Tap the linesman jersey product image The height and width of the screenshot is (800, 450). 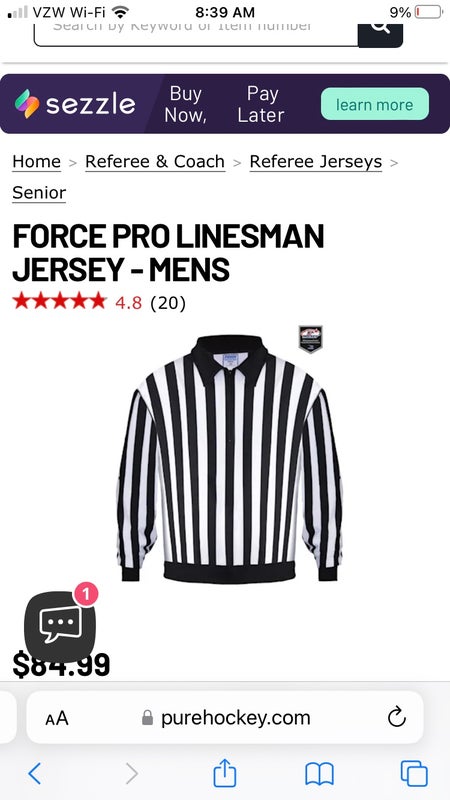[230, 458]
